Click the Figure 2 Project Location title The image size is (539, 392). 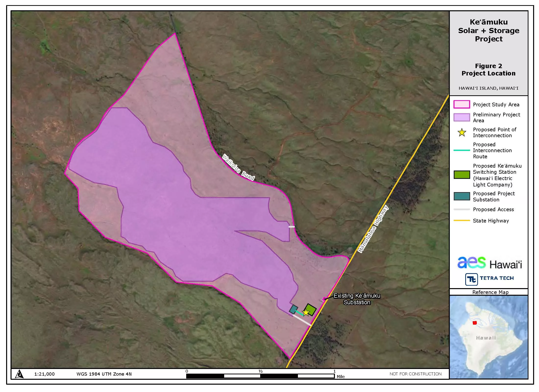click(489, 70)
